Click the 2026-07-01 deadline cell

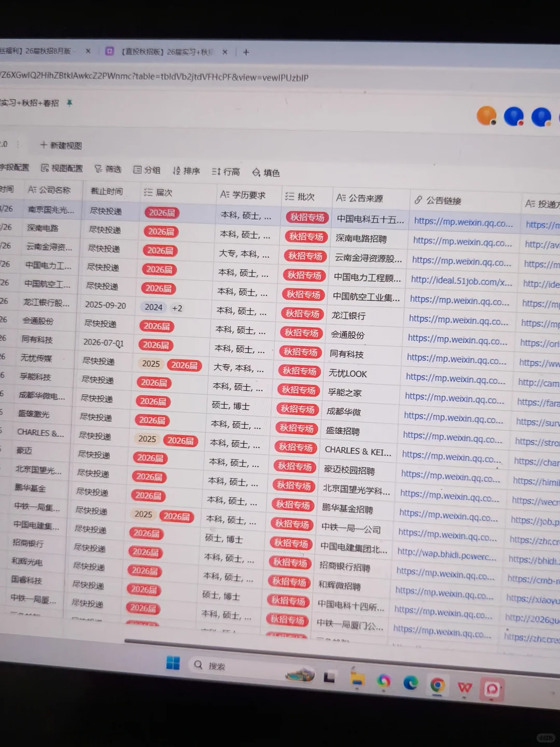pyautogui.click(x=103, y=342)
